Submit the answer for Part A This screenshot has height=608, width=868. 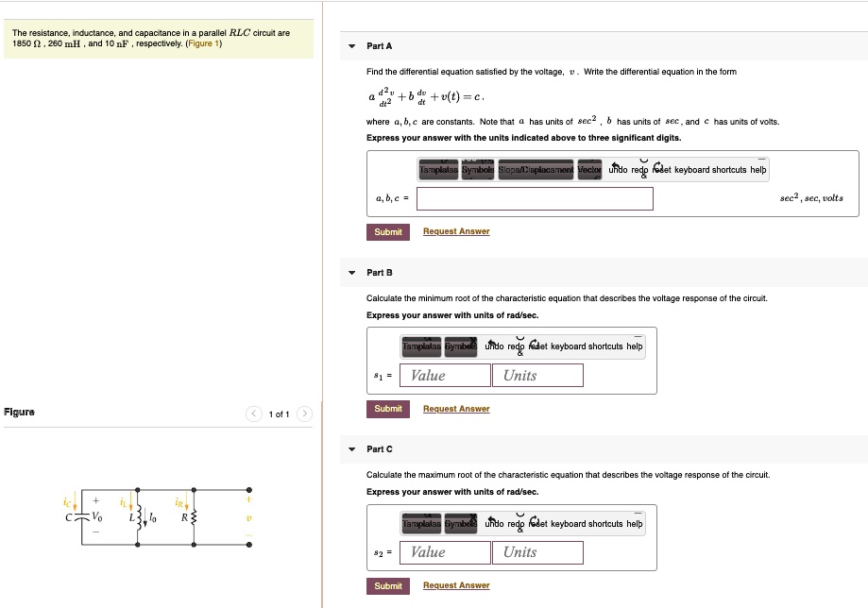(387, 231)
